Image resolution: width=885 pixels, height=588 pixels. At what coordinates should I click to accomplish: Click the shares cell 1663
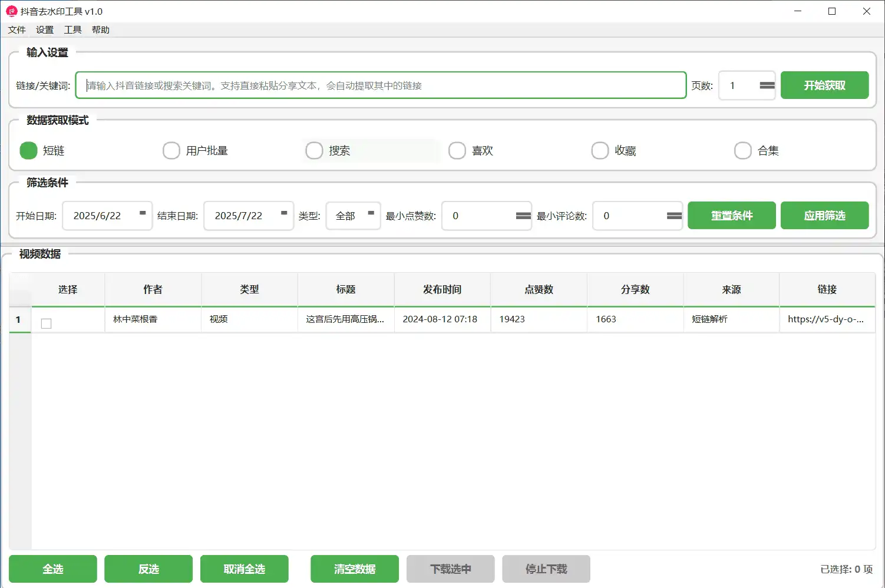635,319
